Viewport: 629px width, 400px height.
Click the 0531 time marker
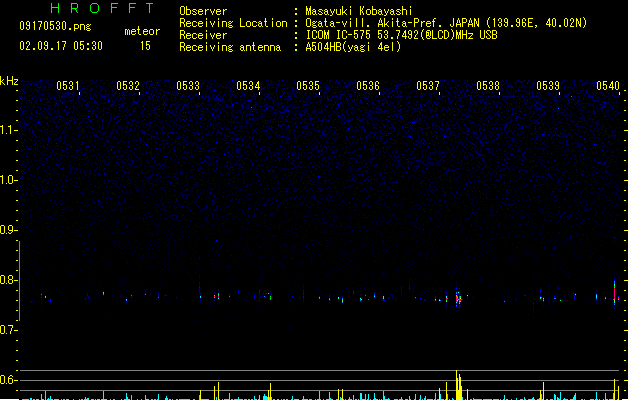[x=68, y=86]
